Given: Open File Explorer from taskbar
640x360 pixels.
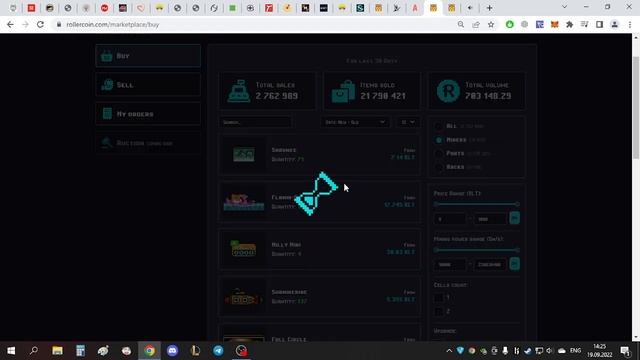Looking at the screenshot, I should point(57,351).
